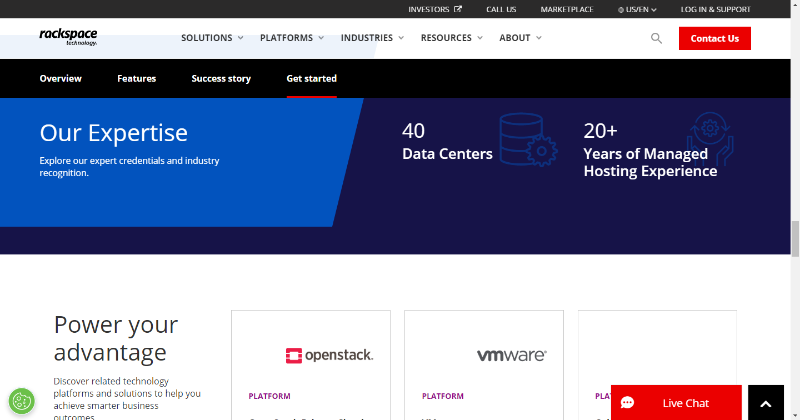800x420 pixels.
Task: Open the Resources navigation menu
Action: click(452, 38)
